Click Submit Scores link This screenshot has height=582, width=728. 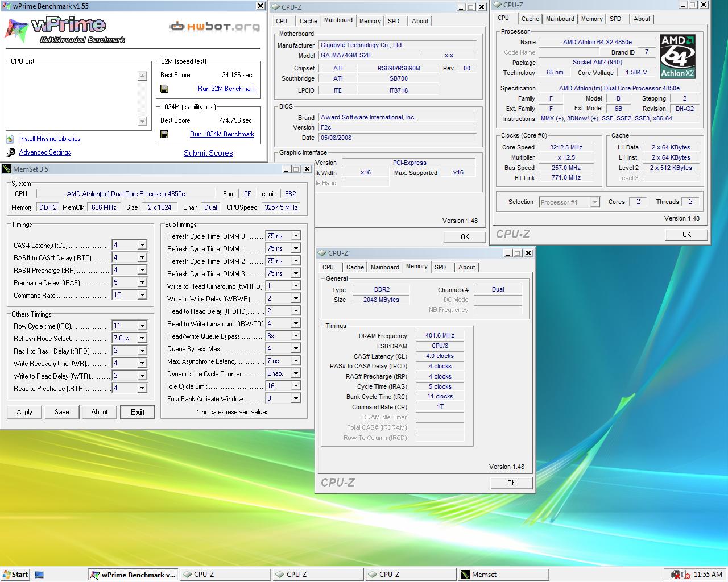tap(208, 153)
